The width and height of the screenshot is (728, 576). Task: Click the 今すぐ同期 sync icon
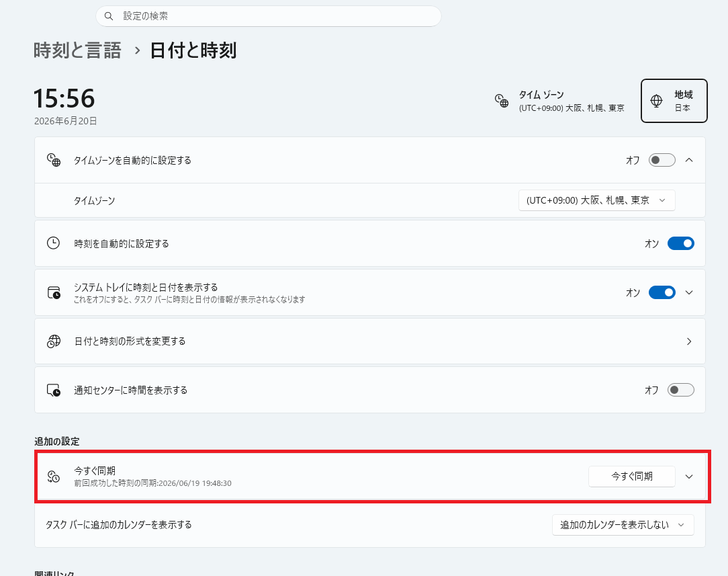click(54, 477)
